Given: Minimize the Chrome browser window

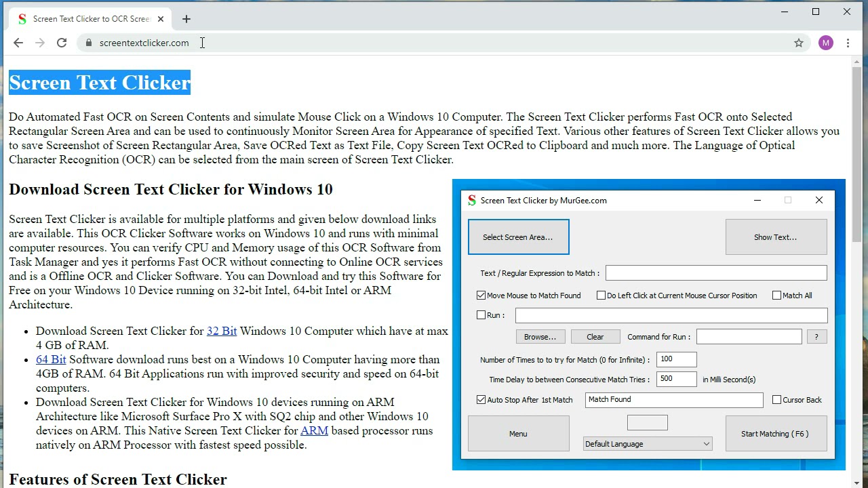Looking at the screenshot, I should click(785, 12).
